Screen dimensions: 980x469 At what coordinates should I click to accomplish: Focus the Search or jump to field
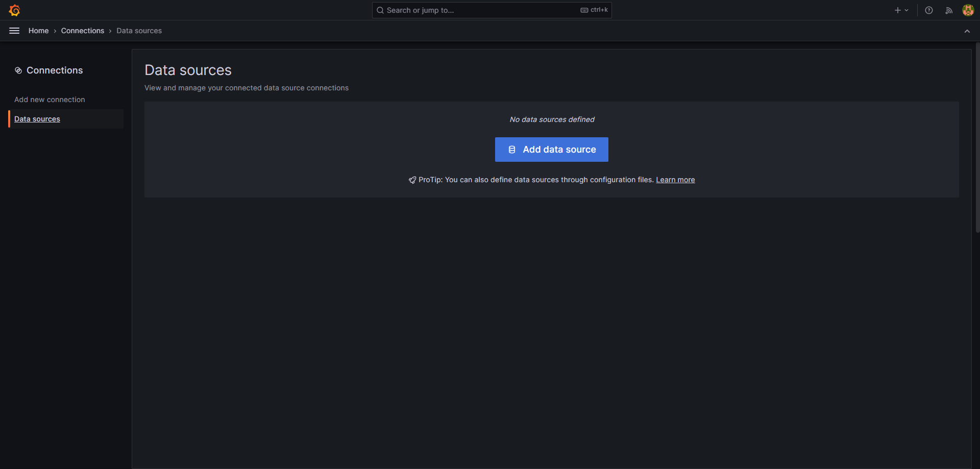(480, 10)
